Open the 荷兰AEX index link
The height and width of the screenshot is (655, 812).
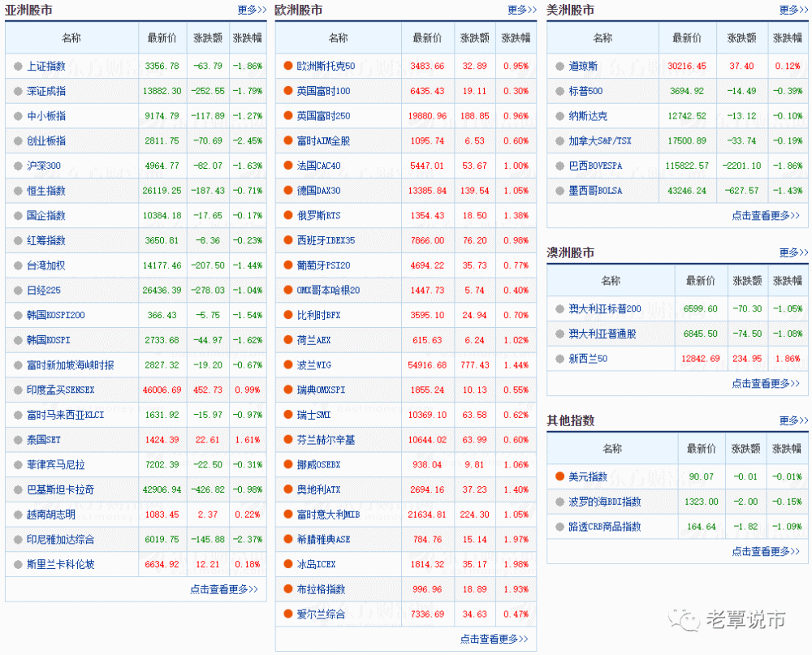pos(313,340)
